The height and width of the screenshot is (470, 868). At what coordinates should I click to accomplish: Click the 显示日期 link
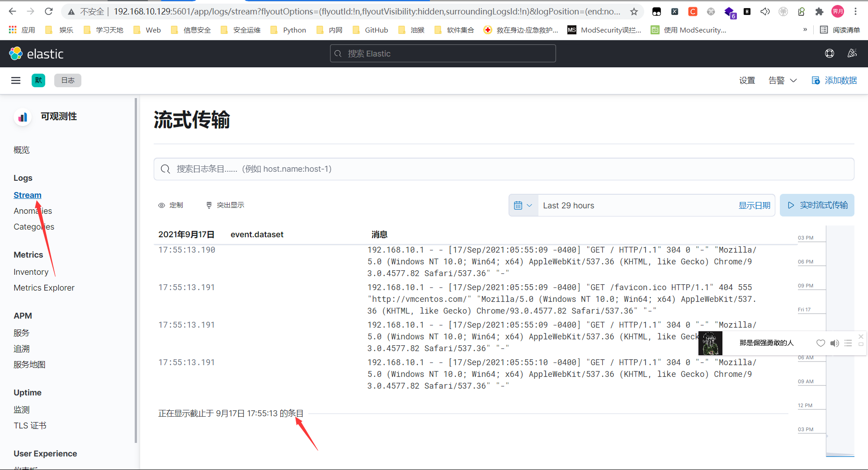(x=754, y=205)
